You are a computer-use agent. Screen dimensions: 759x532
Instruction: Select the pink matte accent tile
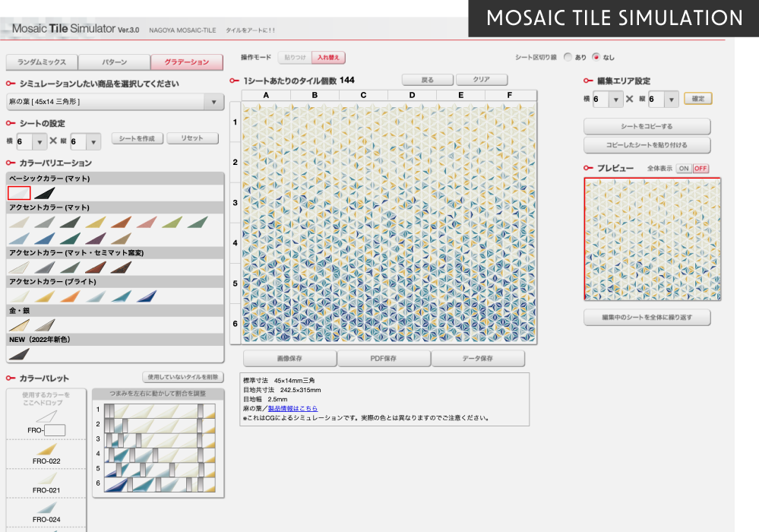[147, 222]
